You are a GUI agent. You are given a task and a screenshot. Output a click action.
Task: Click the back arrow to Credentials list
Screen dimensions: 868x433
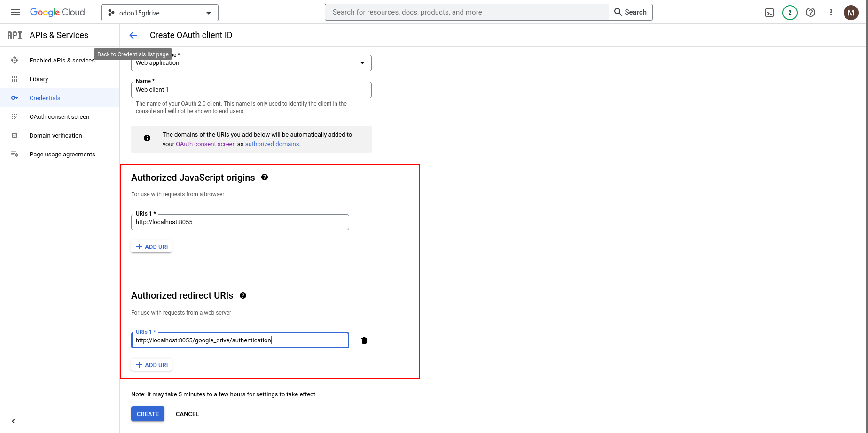point(133,35)
